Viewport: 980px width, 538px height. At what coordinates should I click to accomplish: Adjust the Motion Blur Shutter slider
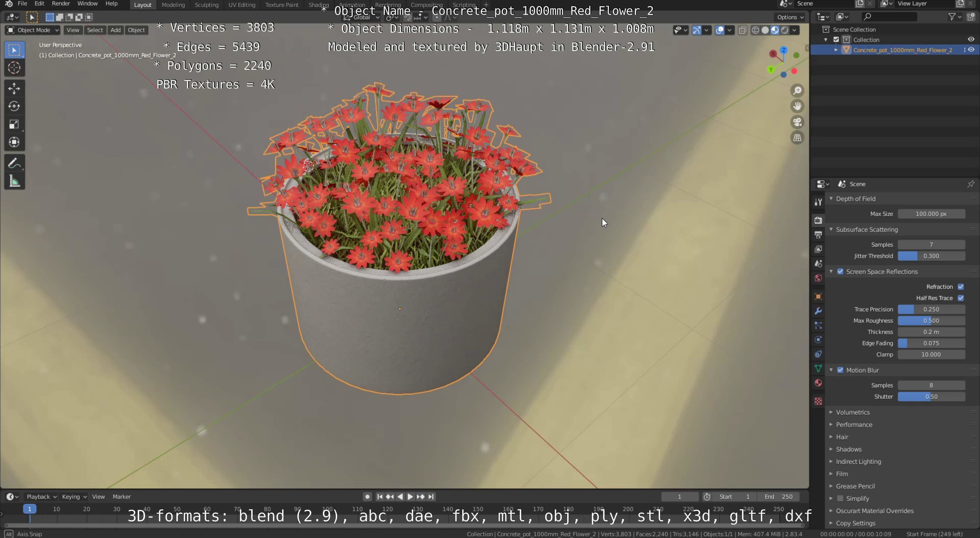(931, 396)
